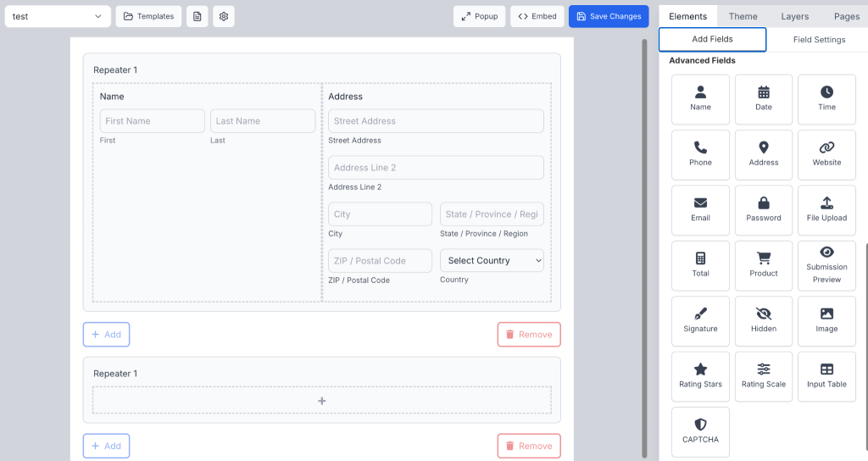Open form settings gear icon
The height and width of the screenshot is (461, 868).
pyautogui.click(x=224, y=16)
